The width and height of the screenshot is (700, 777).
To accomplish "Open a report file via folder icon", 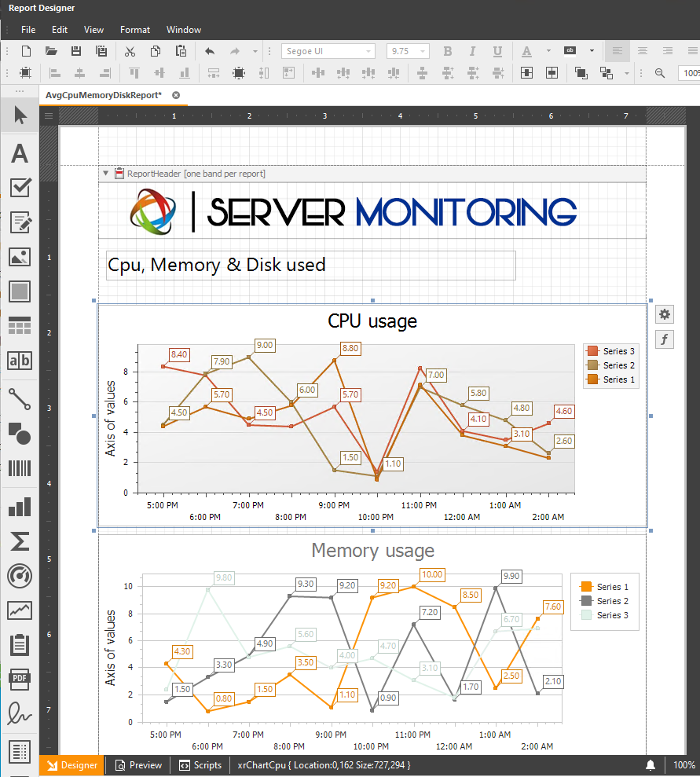I will [51, 51].
